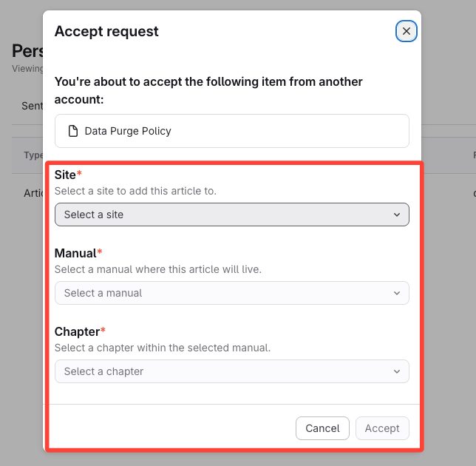Viewport: 476px width, 466px height.
Task: Click the "Accept request" dialog title
Action: tap(106, 31)
